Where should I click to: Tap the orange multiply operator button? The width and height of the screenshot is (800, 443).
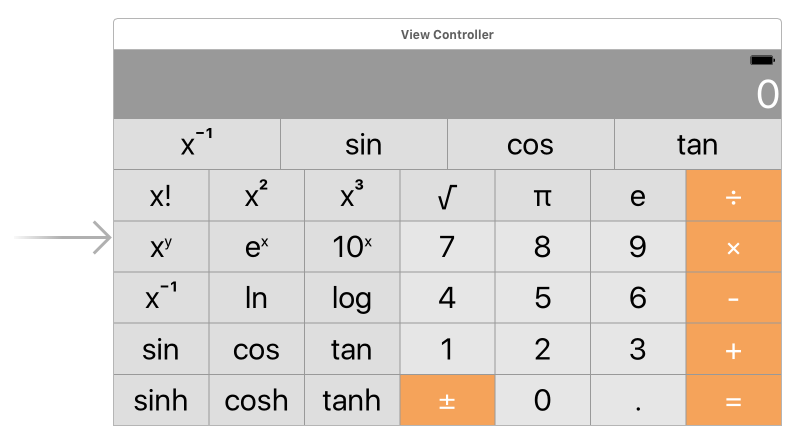coord(734,247)
